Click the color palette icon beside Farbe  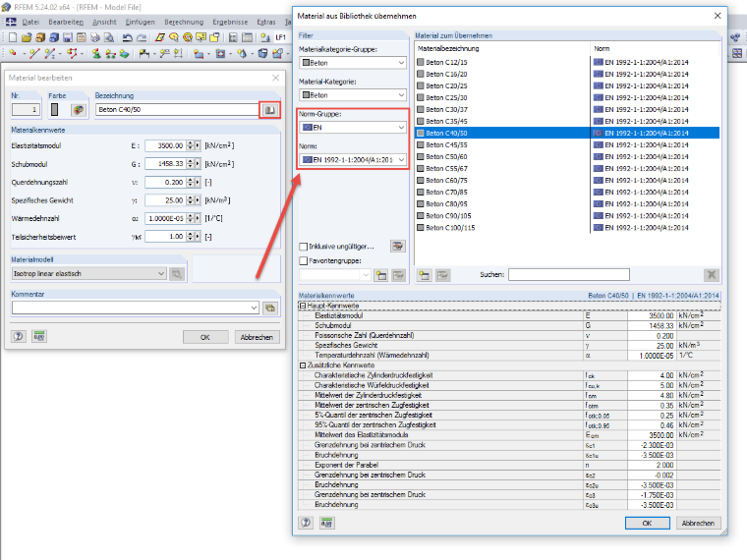[x=78, y=110]
